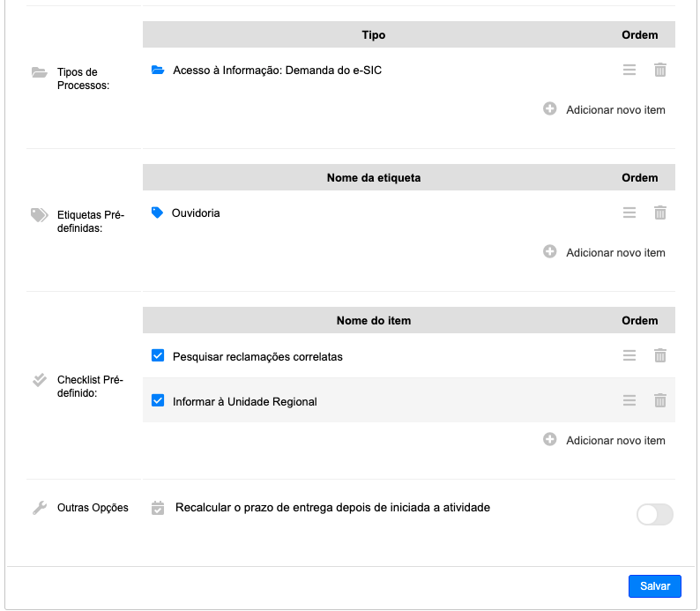Save the configuration with Salvar
700x611 pixels.
[x=654, y=586]
